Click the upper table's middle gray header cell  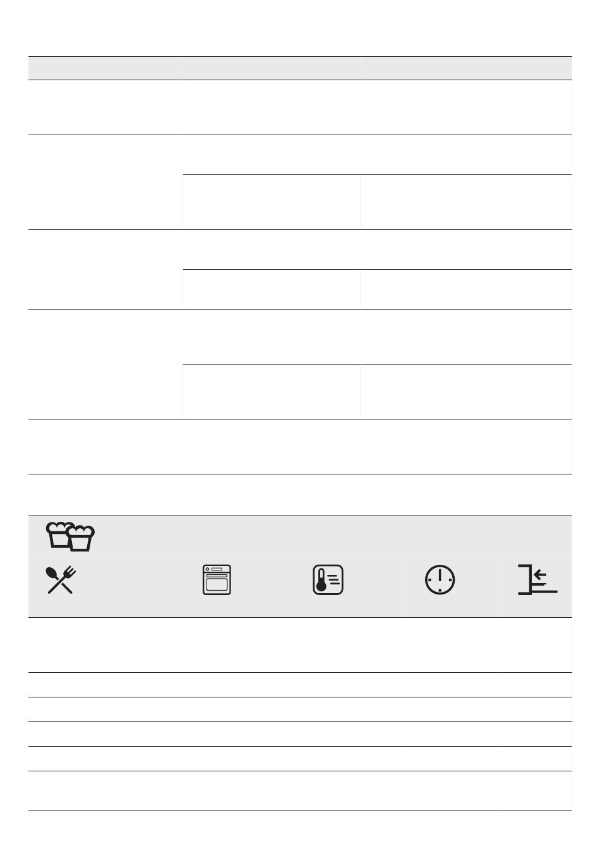point(272,68)
